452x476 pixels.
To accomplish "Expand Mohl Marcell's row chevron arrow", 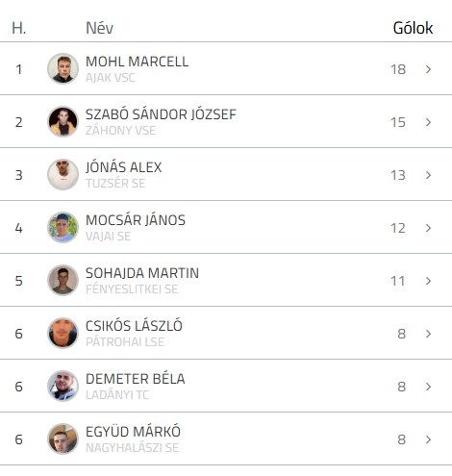I will click(x=428, y=69).
